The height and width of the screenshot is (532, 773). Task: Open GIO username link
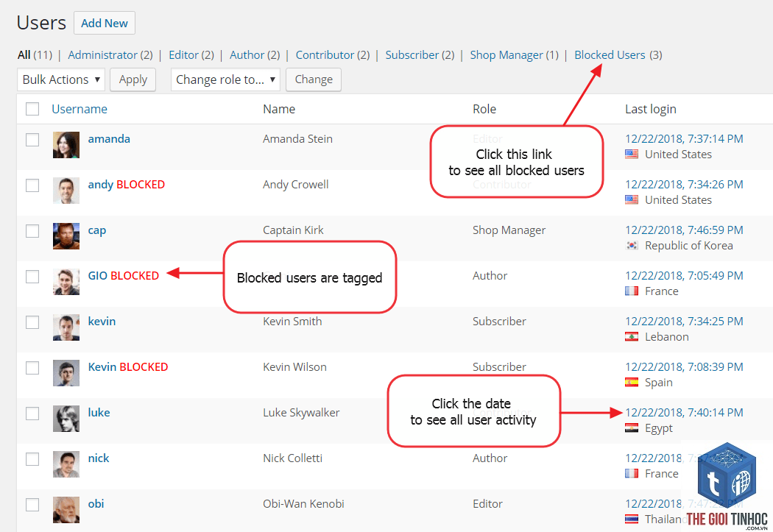pyautogui.click(x=98, y=276)
